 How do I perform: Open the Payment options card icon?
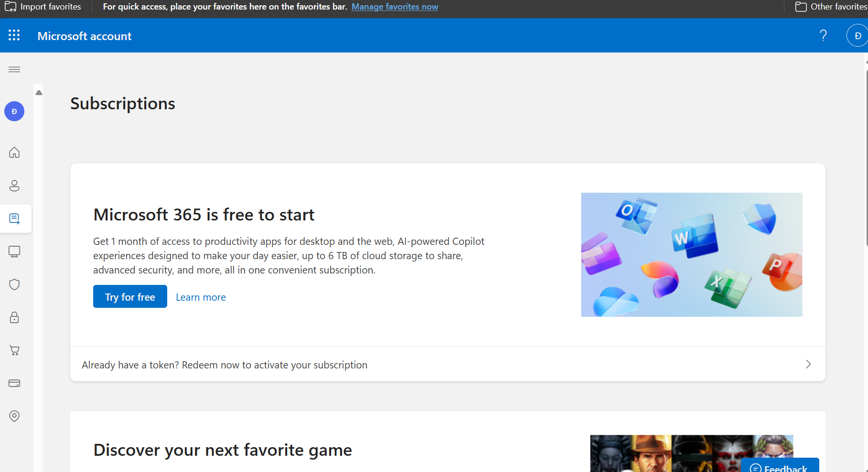pos(14,383)
